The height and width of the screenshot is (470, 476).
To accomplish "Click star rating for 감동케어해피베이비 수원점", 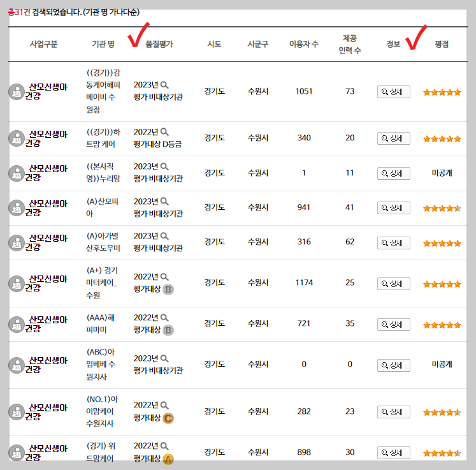I will 442,92.
